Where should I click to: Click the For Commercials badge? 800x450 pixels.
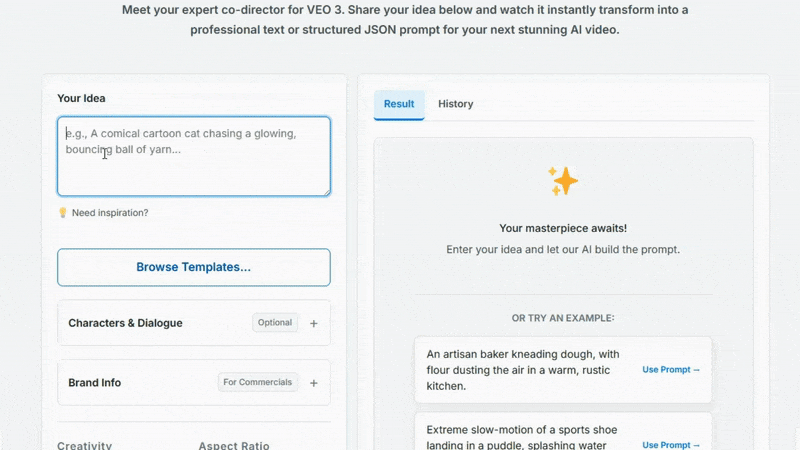click(258, 383)
